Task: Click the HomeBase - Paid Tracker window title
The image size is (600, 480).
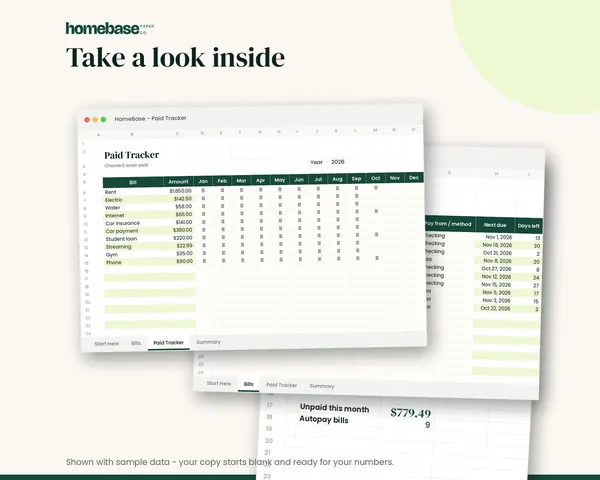Action: (150, 118)
